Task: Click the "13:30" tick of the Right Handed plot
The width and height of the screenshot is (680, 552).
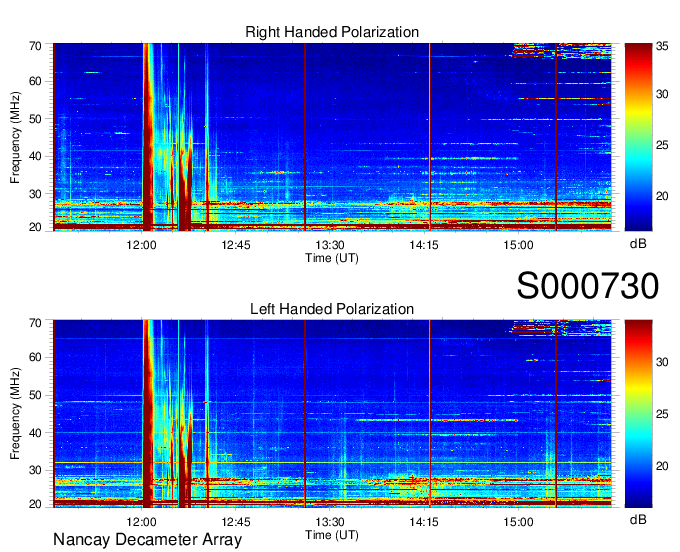Action: click(x=330, y=245)
